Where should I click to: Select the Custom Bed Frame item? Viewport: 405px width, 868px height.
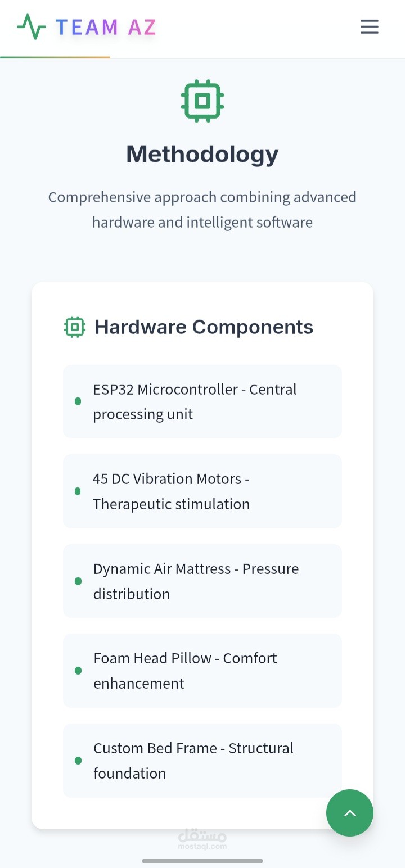click(x=202, y=761)
